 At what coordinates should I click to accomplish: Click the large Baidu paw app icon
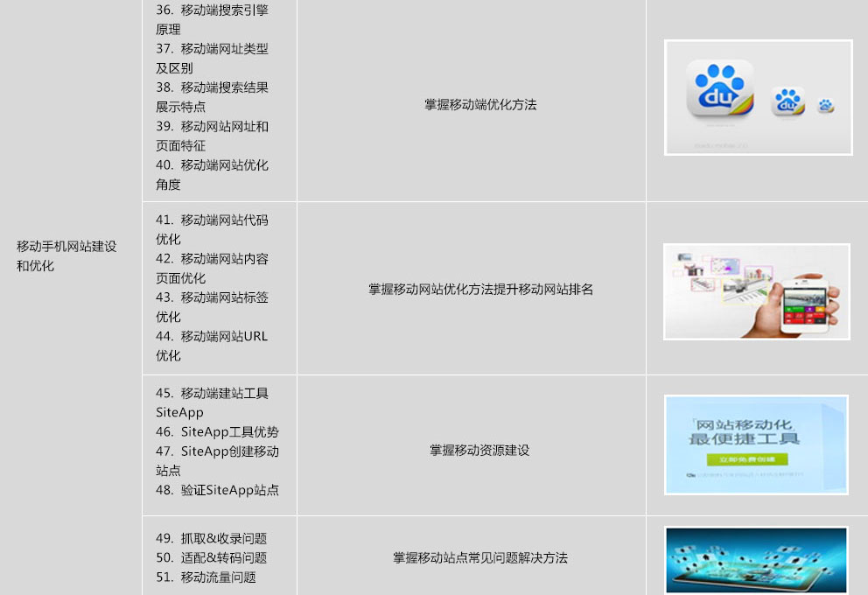[719, 89]
